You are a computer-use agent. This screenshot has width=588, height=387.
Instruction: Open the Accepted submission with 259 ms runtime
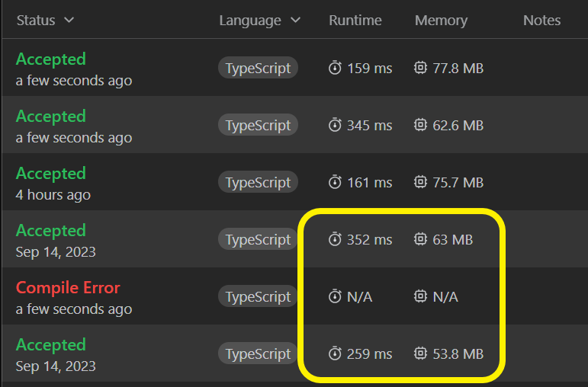tap(50, 345)
